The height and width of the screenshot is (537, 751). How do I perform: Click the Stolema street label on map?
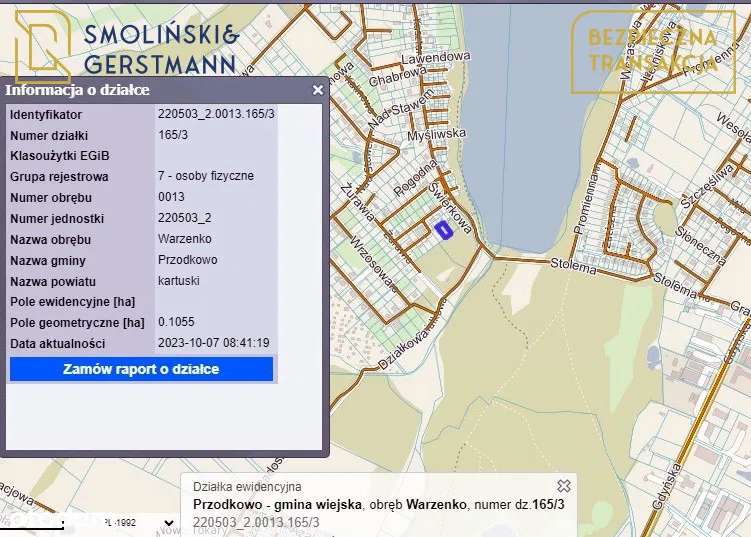(x=573, y=263)
